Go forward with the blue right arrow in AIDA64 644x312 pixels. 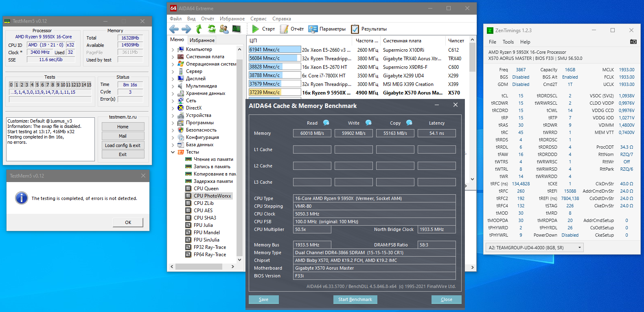[186, 29]
